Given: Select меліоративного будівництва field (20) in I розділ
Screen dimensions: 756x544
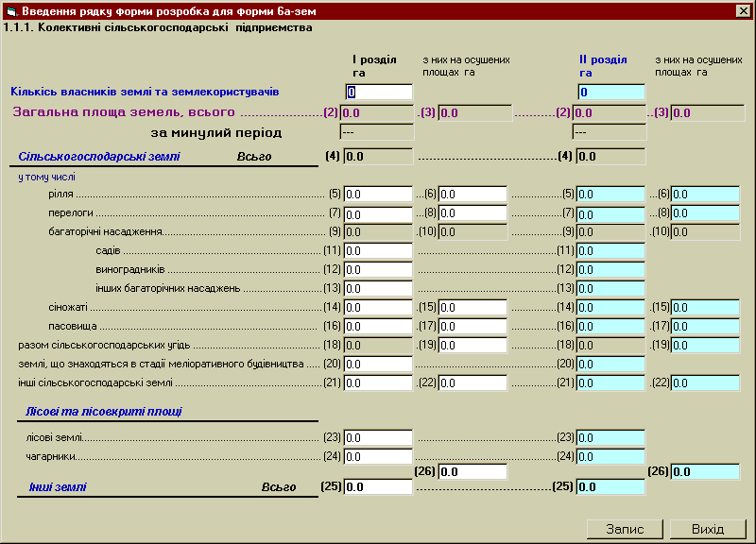Looking at the screenshot, I should 378,365.
